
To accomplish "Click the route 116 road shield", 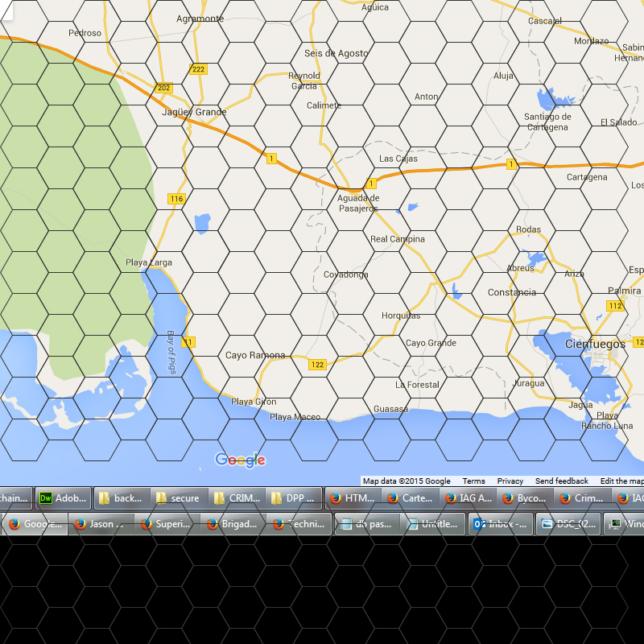I will point(176,199).
